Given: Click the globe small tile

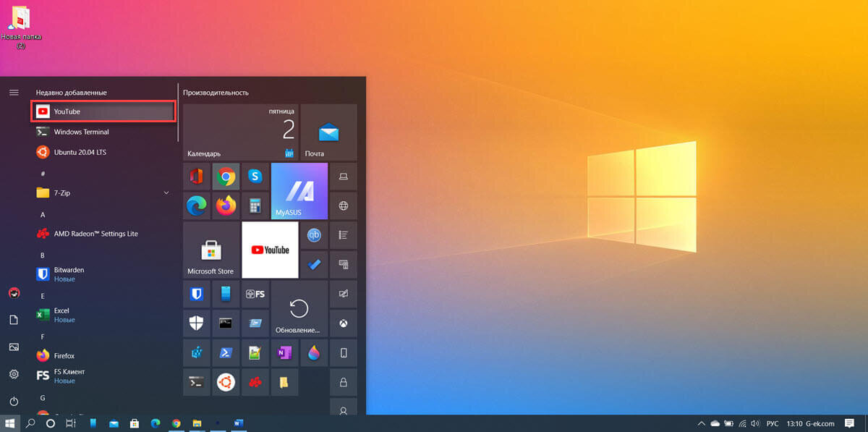Looking at the screenshot, I should pyautogui.click(x=344, y=206).
